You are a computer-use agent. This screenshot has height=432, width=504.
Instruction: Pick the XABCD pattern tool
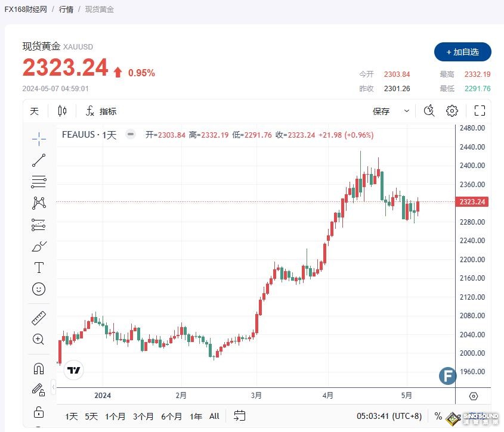(x=38, y=203)
